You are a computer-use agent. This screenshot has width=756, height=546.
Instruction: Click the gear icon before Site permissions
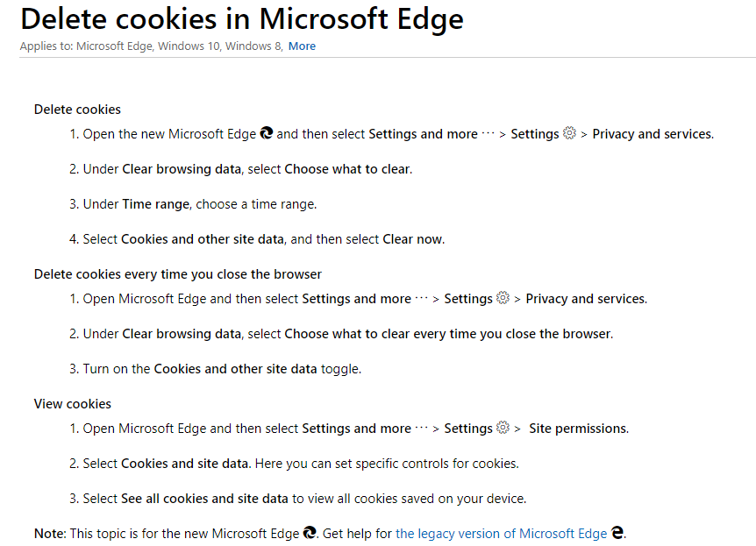point(503,428)
